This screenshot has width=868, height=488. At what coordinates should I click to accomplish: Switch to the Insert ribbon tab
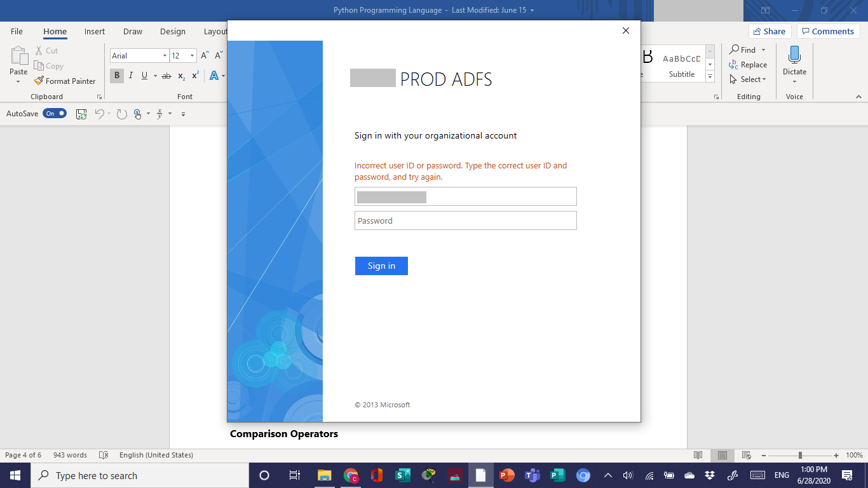(95, 31)
